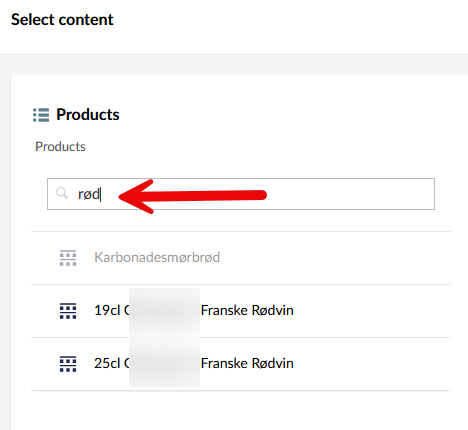Click the blurred portion of the 19cl row
The height and width of the screenshot is (430, 468).
pyautogui.click(x=164, y=311)
